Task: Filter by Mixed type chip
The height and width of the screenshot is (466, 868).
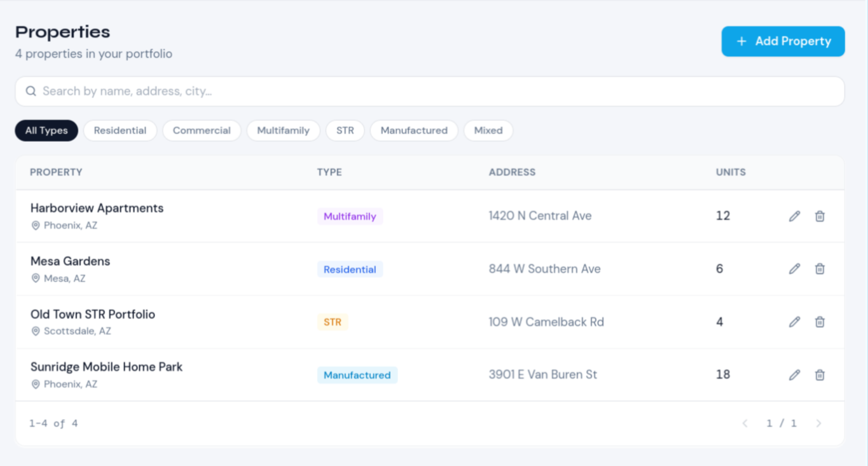Action: (488, 130)
